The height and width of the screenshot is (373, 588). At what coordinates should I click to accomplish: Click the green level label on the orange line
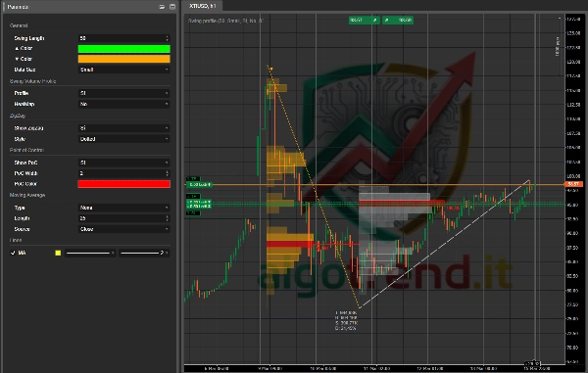(x=199, y=185)
